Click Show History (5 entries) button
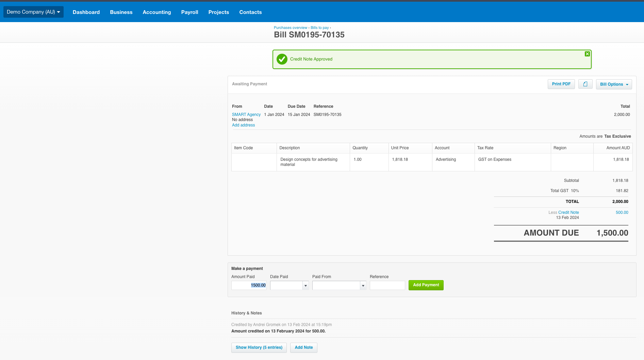The image size is (644, 360). click(x=259, y=347)
